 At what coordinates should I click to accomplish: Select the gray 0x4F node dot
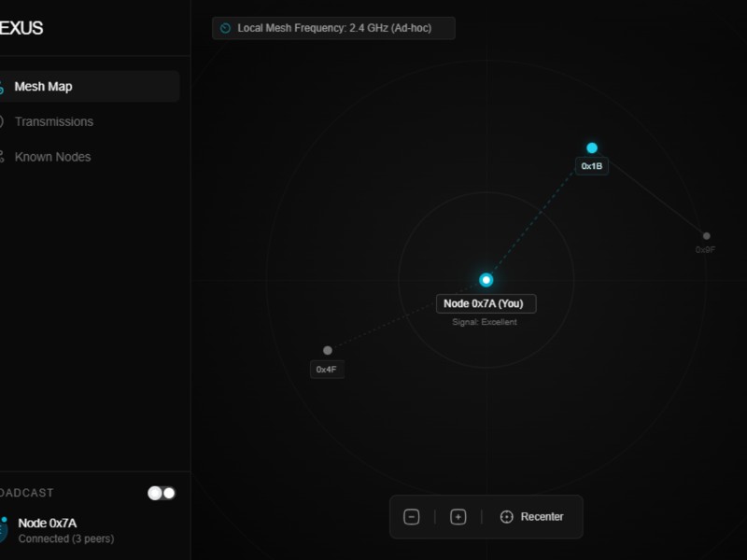tap(327, 351)
